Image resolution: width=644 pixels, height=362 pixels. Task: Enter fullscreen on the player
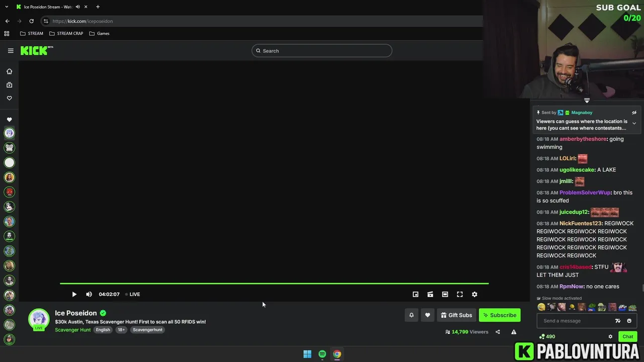click(460, 295)
